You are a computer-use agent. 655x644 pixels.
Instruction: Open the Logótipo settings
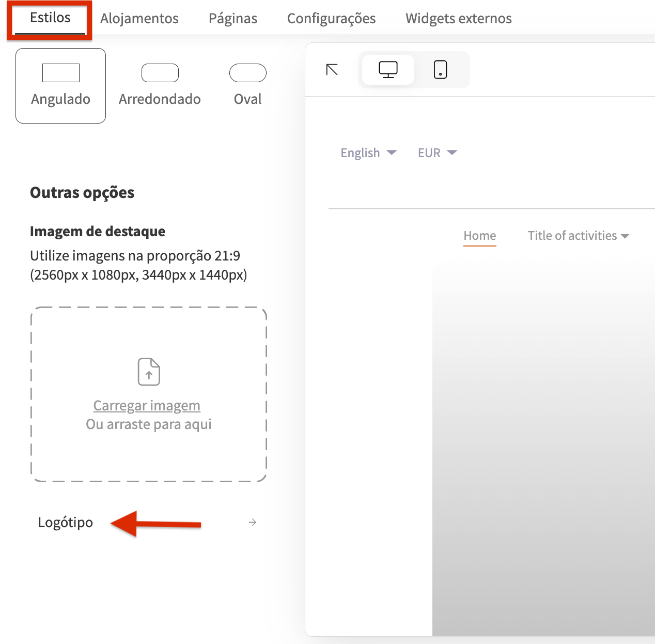click(65, 523)
